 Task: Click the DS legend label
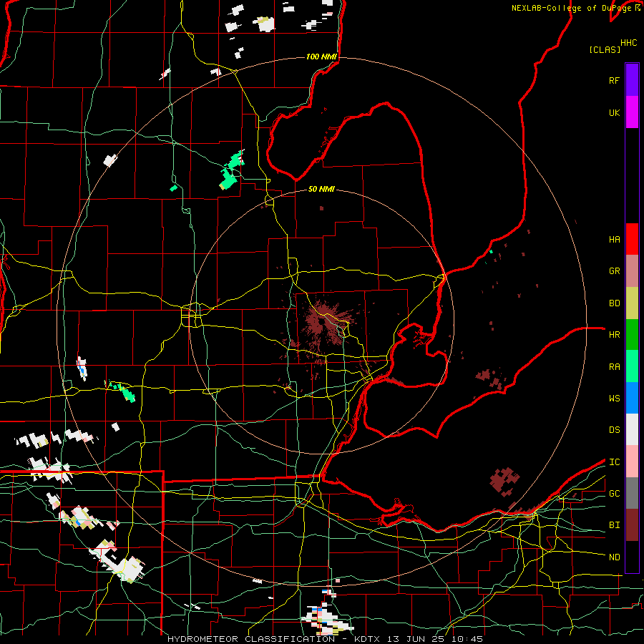coord(614,430)
